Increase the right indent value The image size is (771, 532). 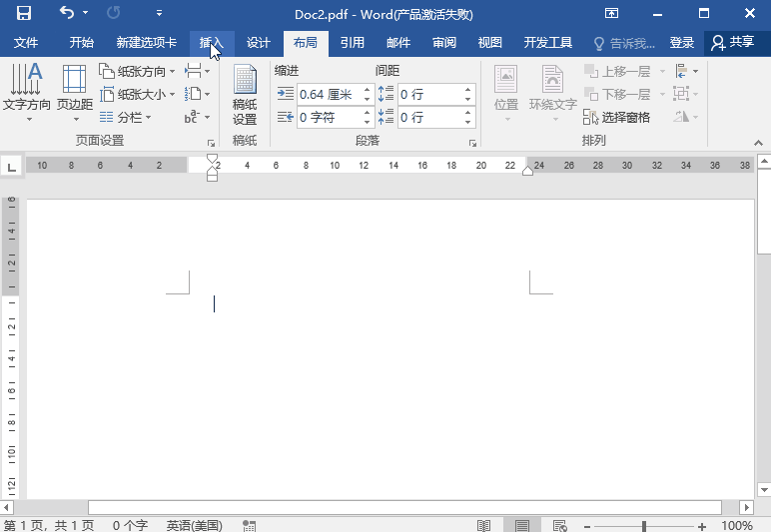[368, 113]
